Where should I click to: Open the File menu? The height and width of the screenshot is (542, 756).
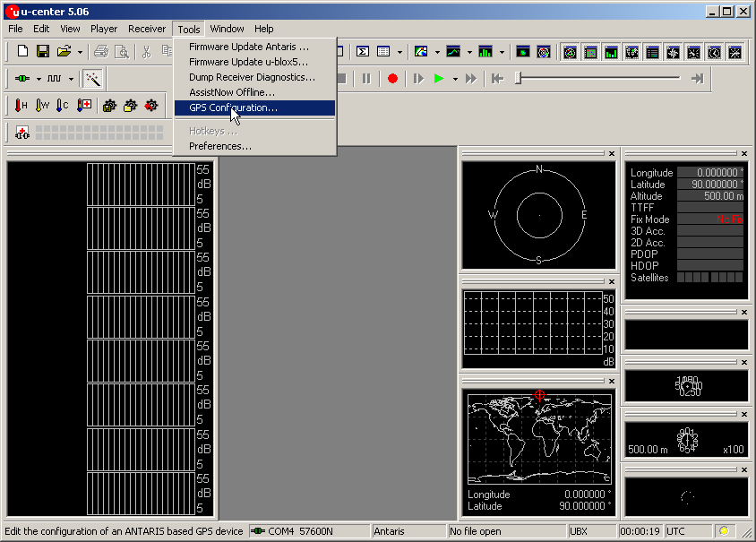[15, 29]
